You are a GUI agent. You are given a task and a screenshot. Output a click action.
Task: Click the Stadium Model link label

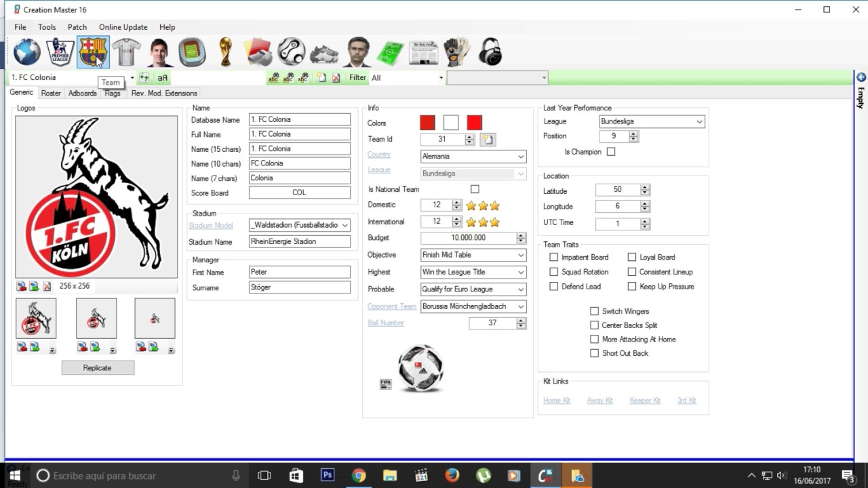pyautogui.click(x=211, y=225)
